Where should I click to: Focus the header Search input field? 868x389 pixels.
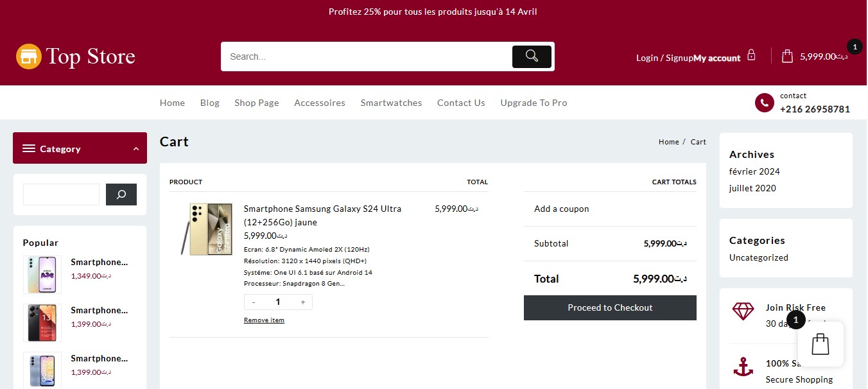coord(366,56)
